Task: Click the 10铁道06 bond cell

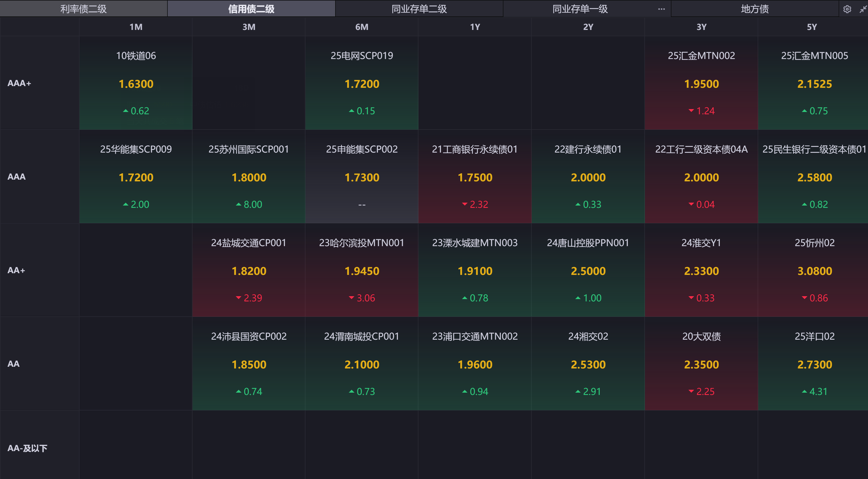Action: [136, 83]
